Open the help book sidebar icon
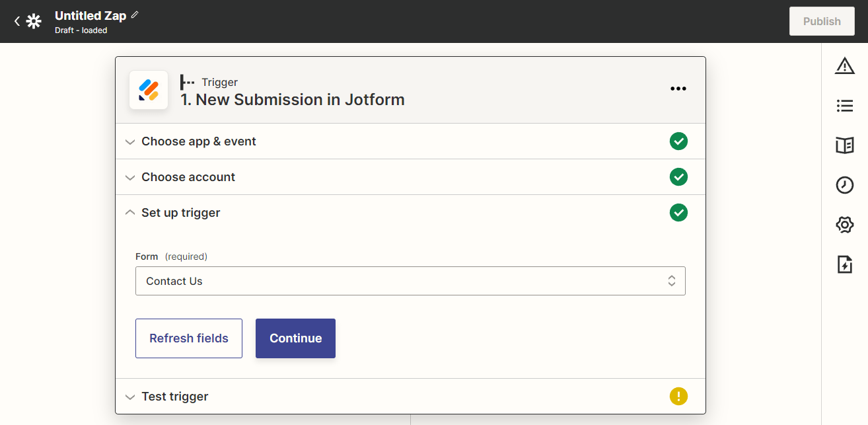868x425 pixels. (x=844, y=145)
